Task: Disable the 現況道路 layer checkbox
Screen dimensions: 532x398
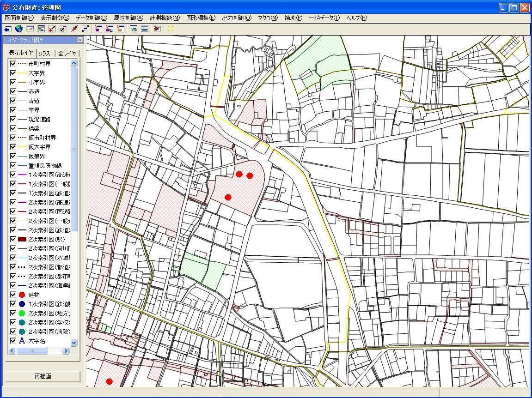Action: [13, 119]
